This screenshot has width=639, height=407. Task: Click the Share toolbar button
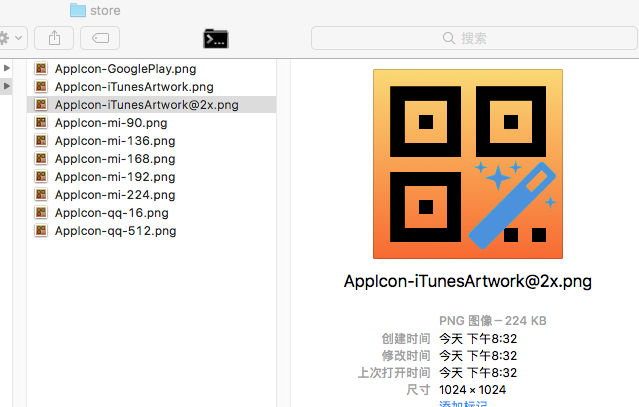pyautogui.click(x=54, y=38)
